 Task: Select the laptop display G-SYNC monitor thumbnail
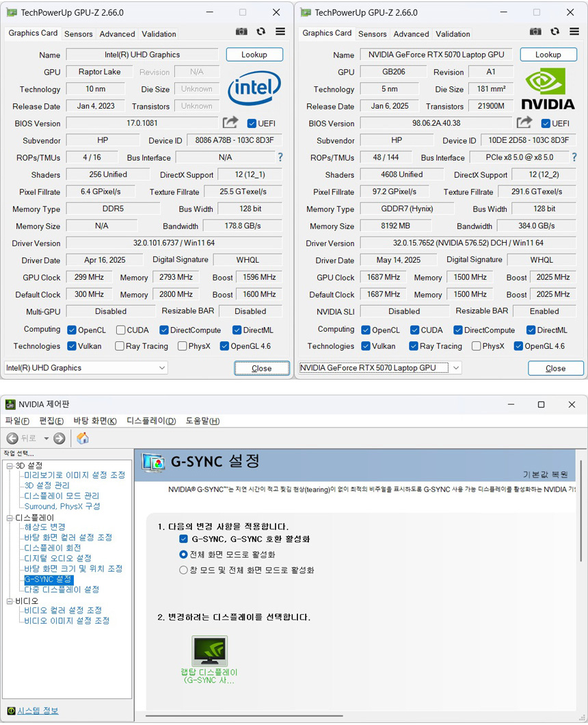click(209, 651)
